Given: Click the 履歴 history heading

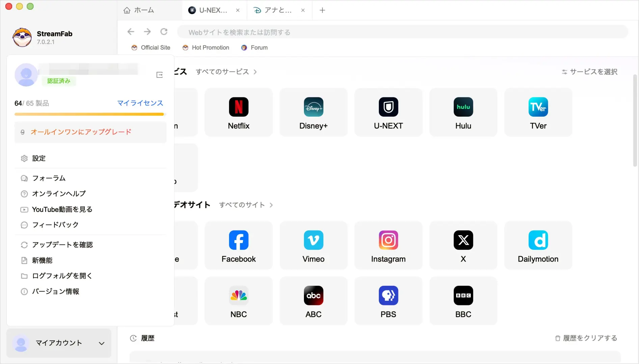Looking at the screenshot, I should tap(148, 338).
